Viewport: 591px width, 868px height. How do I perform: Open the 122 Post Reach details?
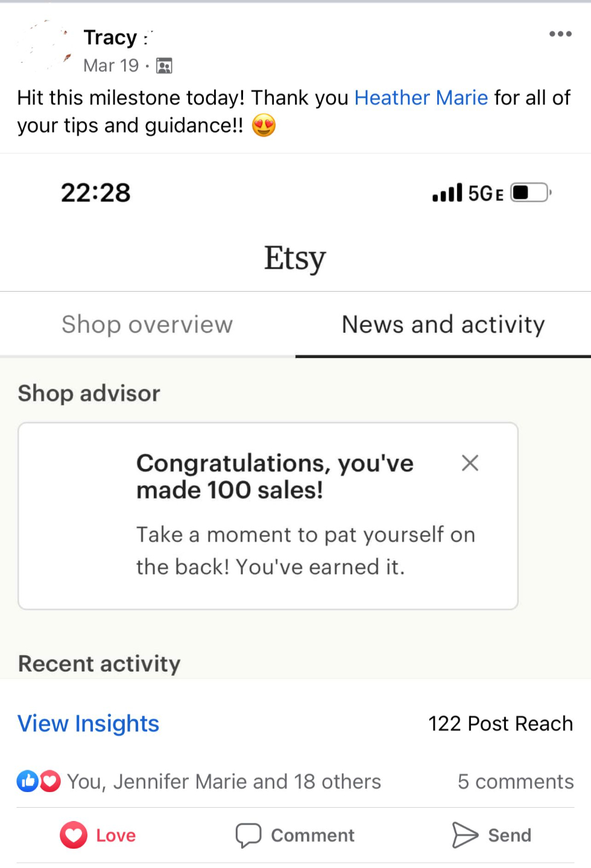click(501, 723)
